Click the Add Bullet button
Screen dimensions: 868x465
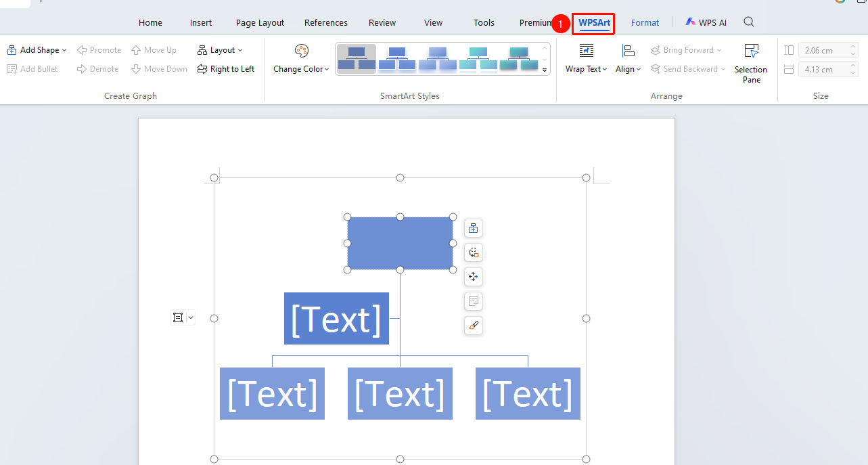tap(32, 69)
